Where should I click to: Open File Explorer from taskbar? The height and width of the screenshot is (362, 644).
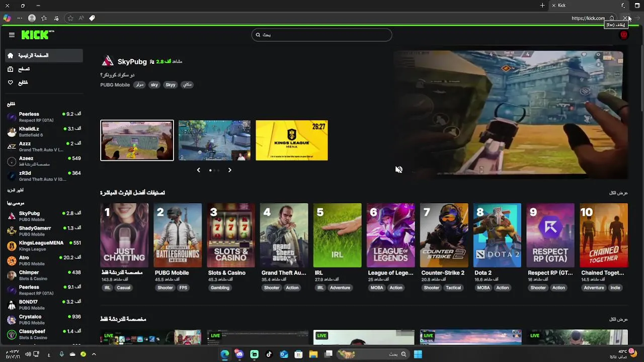pos(313,354)
